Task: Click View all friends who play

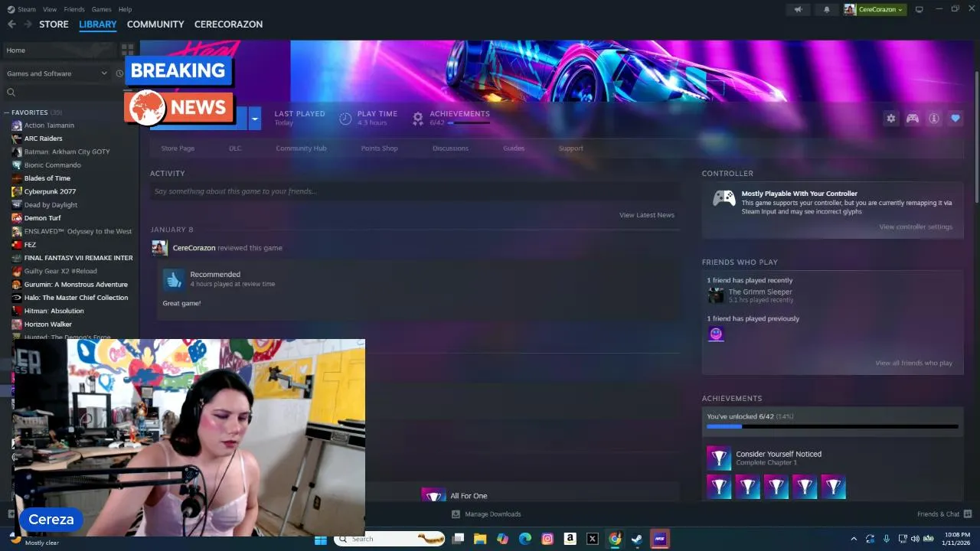Action: click(x=914, y=363)
